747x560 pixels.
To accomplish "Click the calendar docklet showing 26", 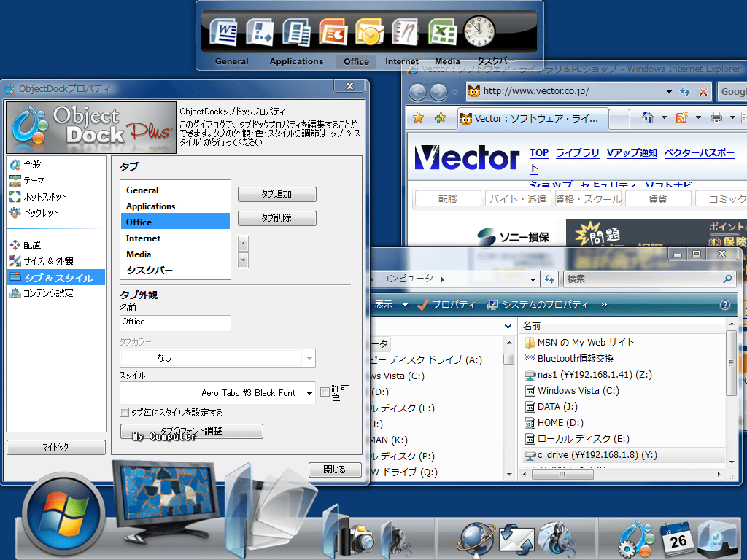I will pyautogui.click(x=677, y=540).
